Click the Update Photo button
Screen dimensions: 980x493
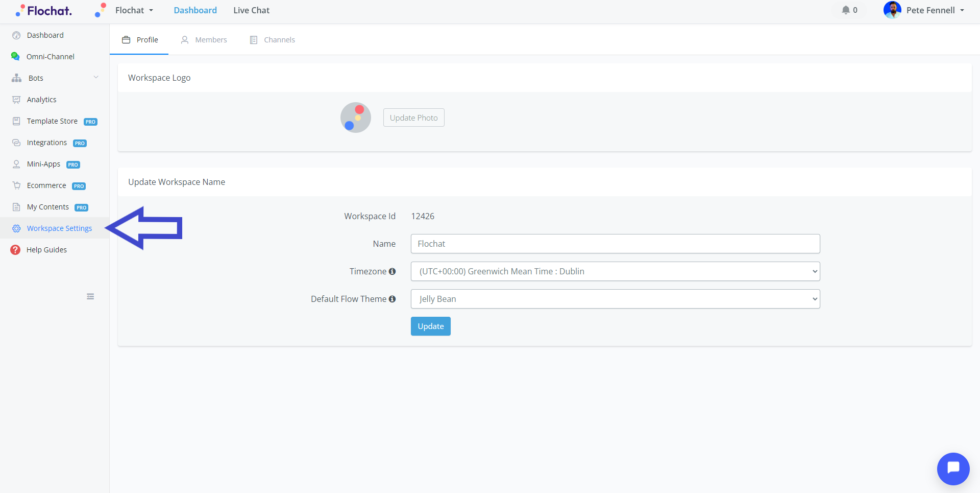[x=414, y=118]
